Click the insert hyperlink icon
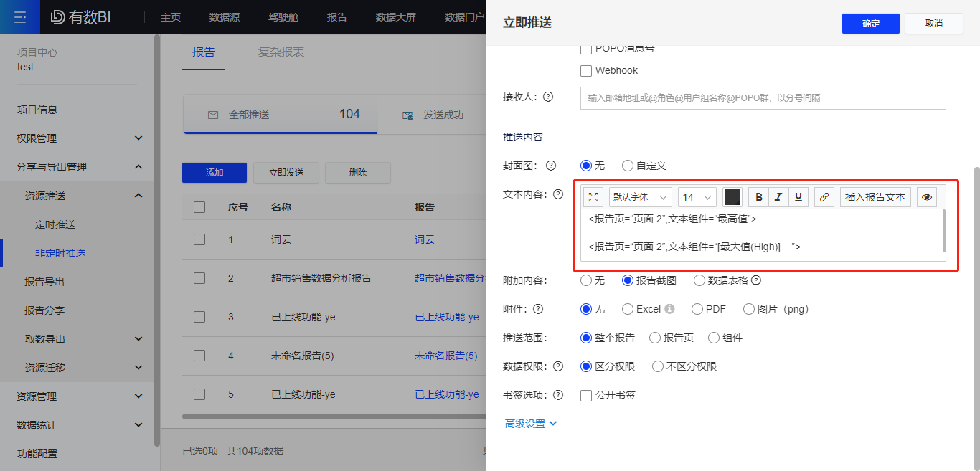The width and height of the screenshot is (980, 471). coord(824,197)
